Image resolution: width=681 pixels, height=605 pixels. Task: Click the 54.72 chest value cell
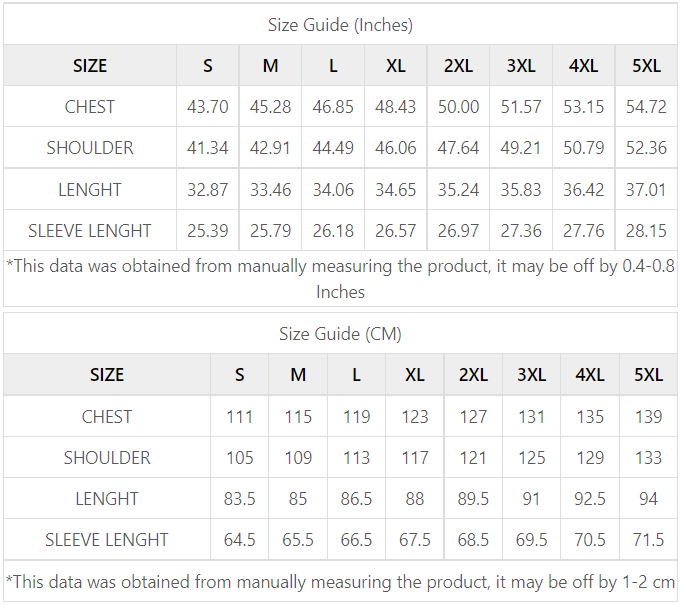click(x=646, y=107)
